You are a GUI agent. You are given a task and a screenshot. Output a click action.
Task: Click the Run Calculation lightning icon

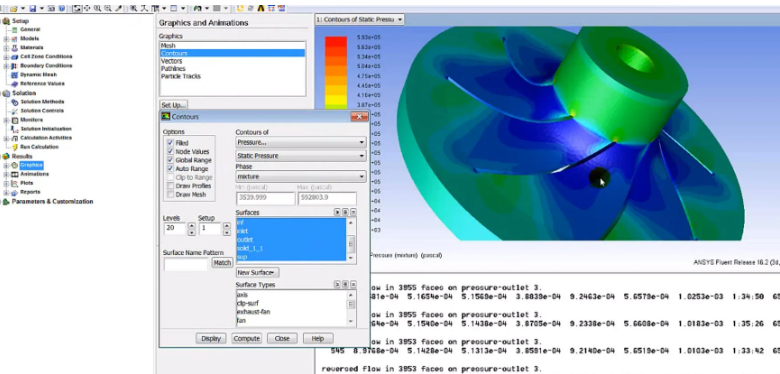tap(14, 147)
